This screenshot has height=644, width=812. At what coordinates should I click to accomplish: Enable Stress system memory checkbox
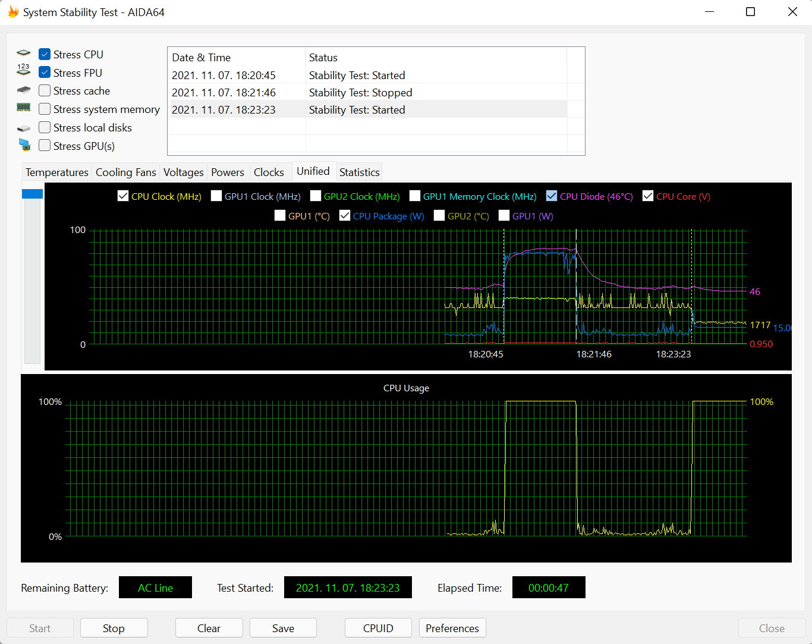click(45, 109)
